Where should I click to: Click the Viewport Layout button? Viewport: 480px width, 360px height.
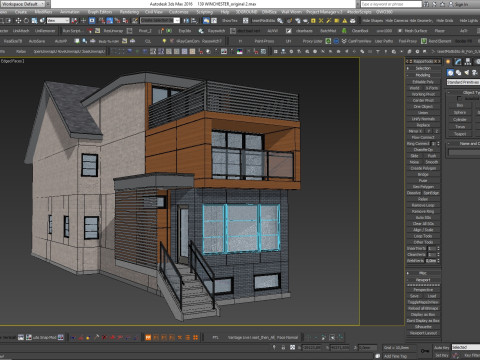pyautogui.click(x=423, y=333)
